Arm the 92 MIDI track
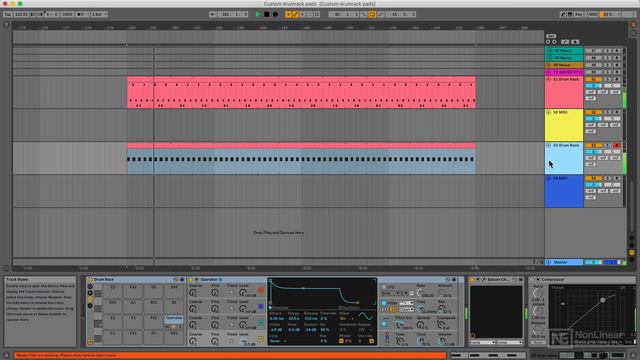The width and height of the screenshot is (640, 360). pyautogui.click(x=617, y=112)
